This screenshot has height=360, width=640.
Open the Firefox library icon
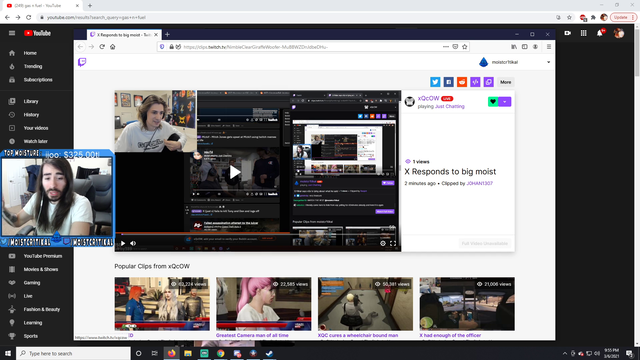514,47
